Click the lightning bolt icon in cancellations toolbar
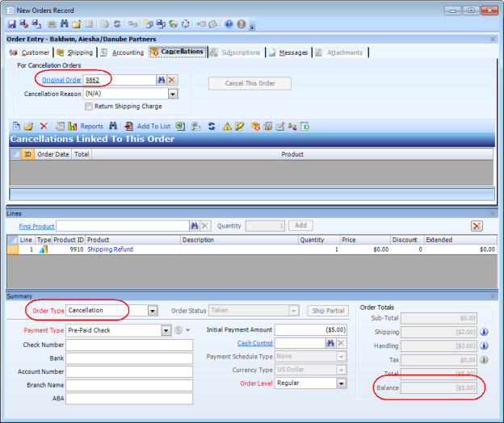 pos(239,126)
